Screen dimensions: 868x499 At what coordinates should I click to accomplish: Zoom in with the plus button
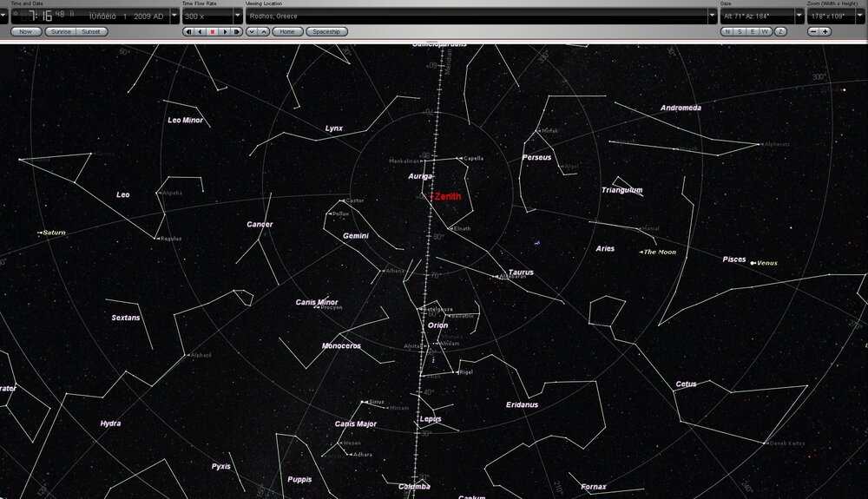point(825,31)
